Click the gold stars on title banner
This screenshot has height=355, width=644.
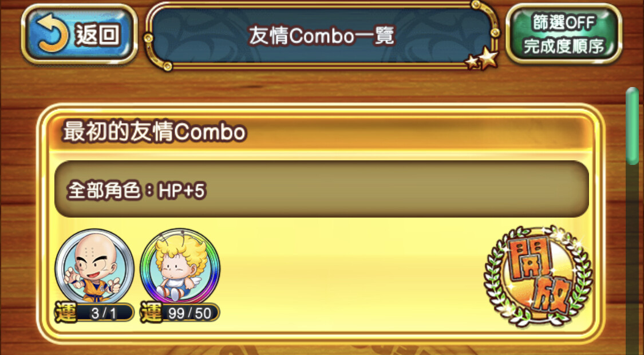pyautogui.click(x=481, y=58)
